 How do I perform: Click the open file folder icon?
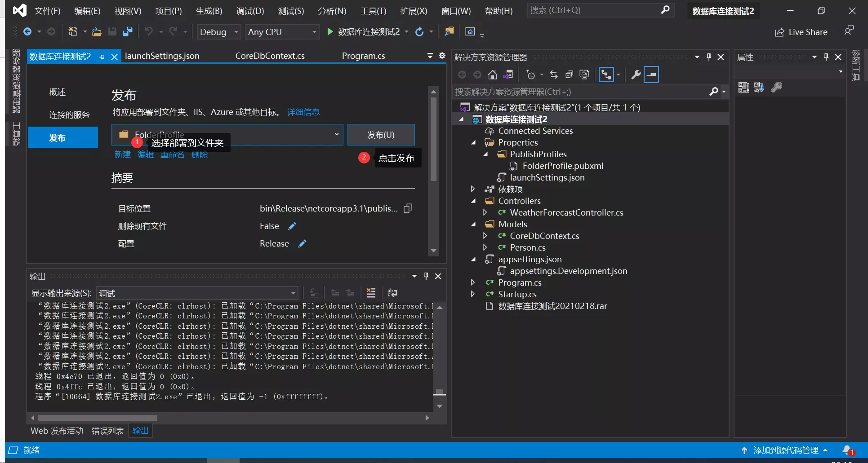coord(97,32)
